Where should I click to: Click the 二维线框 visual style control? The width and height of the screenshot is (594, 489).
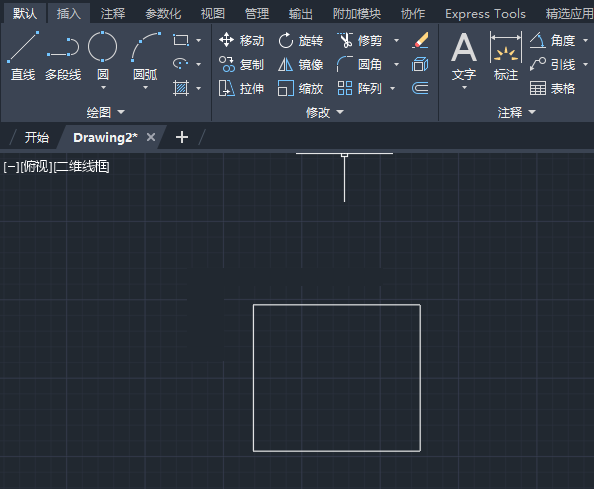81,167
